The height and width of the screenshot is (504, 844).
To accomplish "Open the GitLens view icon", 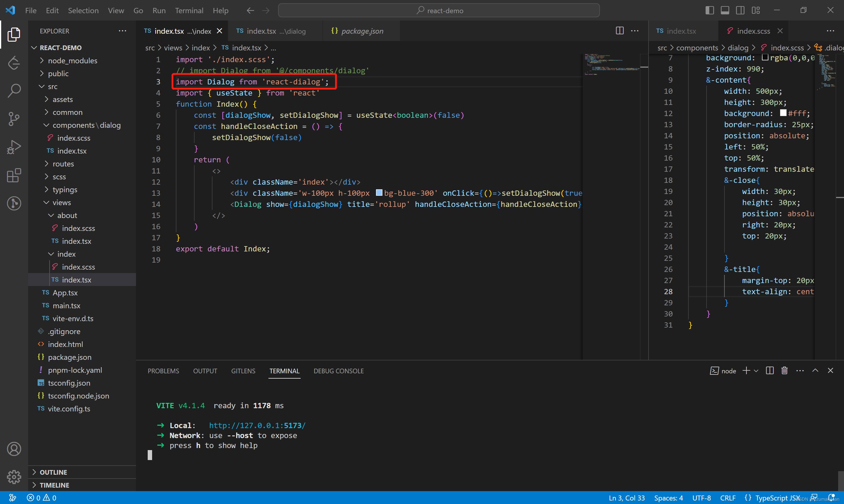I will click(14, 203).
